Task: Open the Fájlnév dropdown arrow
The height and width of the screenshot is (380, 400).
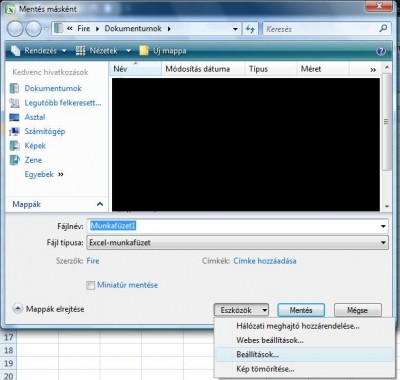Action: coord(383,226)
